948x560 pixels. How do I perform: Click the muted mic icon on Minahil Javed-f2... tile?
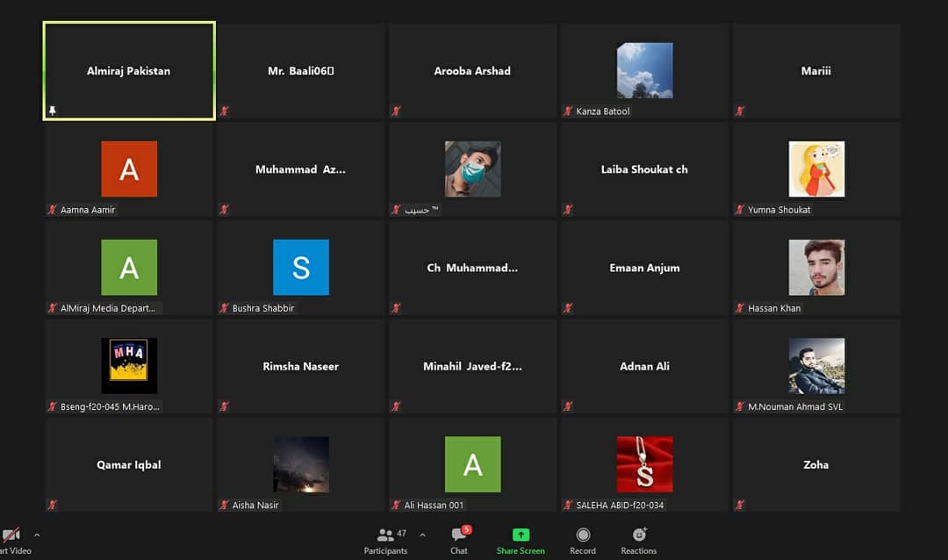pos(396,406)
